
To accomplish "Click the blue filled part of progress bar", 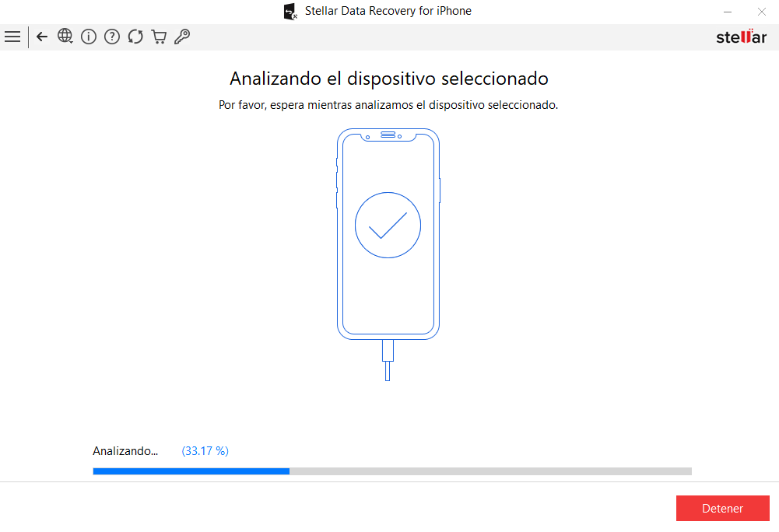I will pos(191,471).
